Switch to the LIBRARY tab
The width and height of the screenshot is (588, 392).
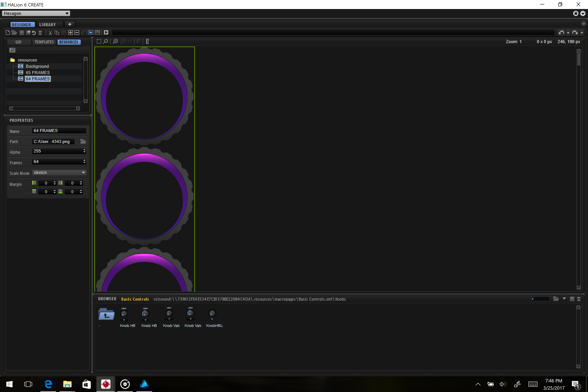pos(47,24)
